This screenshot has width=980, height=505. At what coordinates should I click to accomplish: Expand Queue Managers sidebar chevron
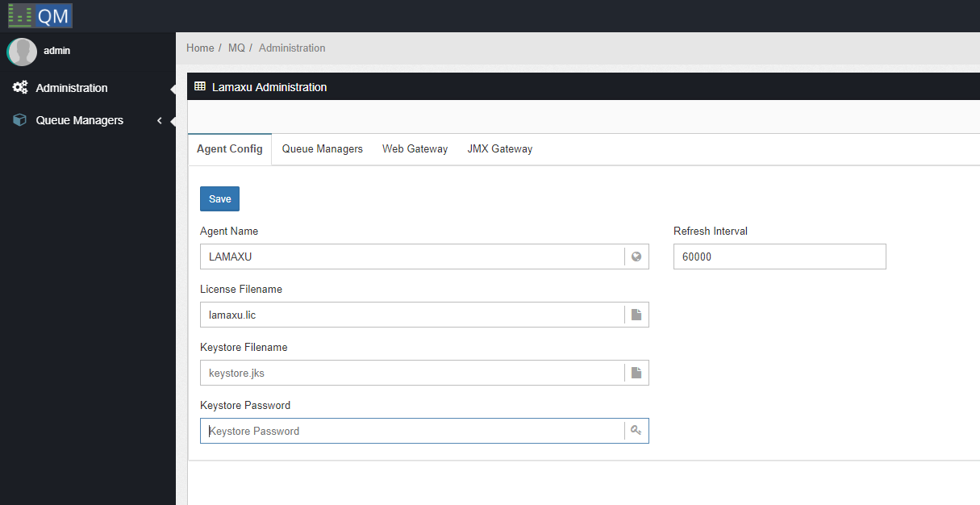pyautogui.click(x=160, y=120)
